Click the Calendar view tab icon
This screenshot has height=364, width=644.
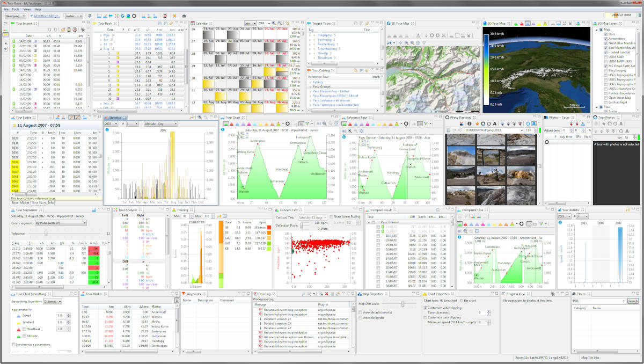[x=194, y=24]
